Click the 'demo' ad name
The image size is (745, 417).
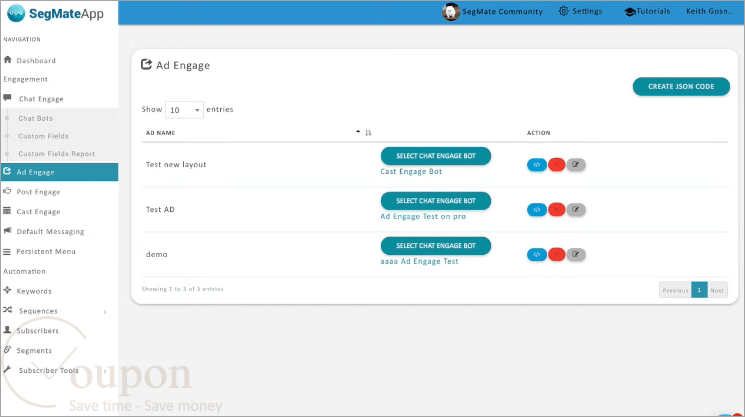[156, 254]
